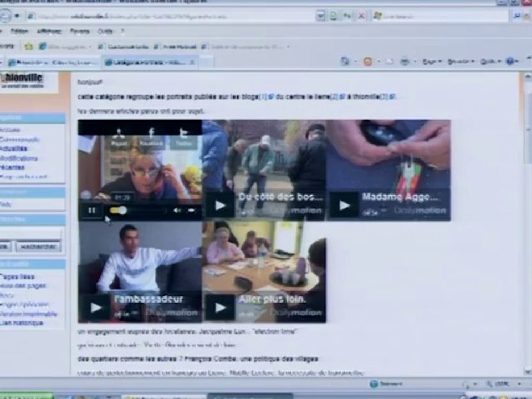The image size is (532, 399).
Task: Share the video via the Facebook icon
Action: click(x=151, y=137)
